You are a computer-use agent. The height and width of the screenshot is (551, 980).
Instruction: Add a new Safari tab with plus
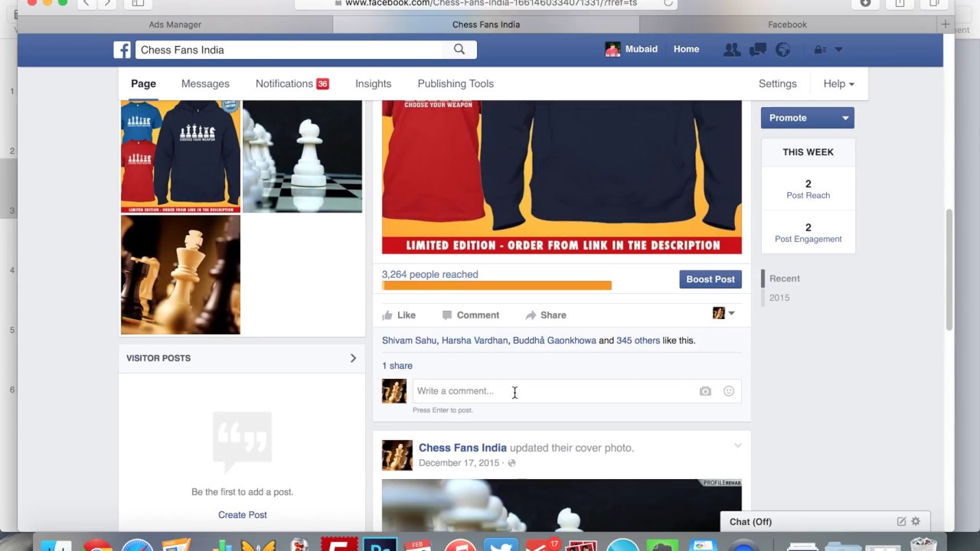coord(945,24)
